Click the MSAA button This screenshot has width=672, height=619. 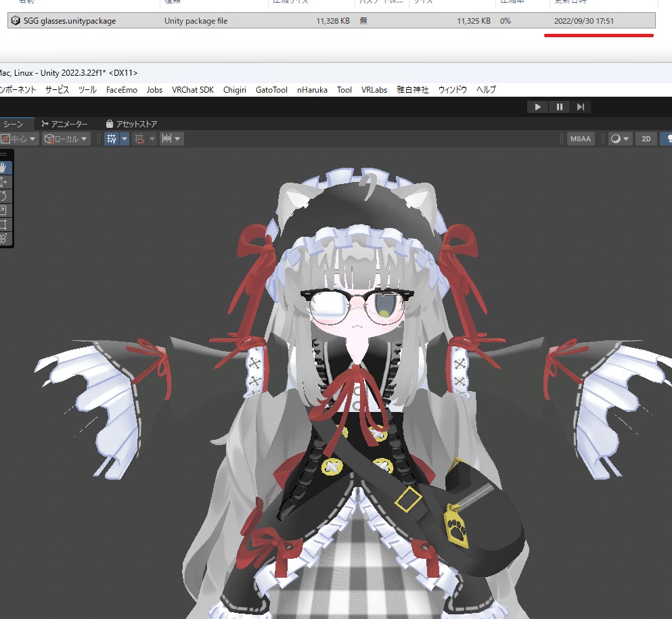[x=580, y=139]
